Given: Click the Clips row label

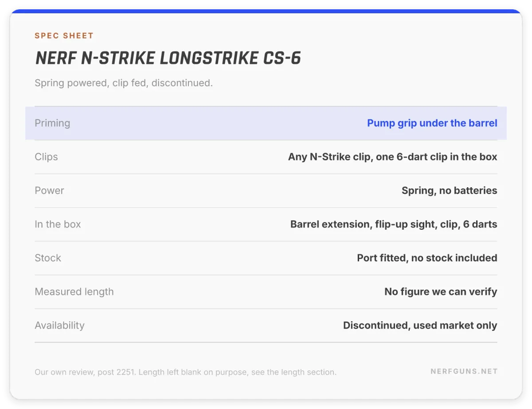Looking at the screenshot, I should (x=46, y=157).
